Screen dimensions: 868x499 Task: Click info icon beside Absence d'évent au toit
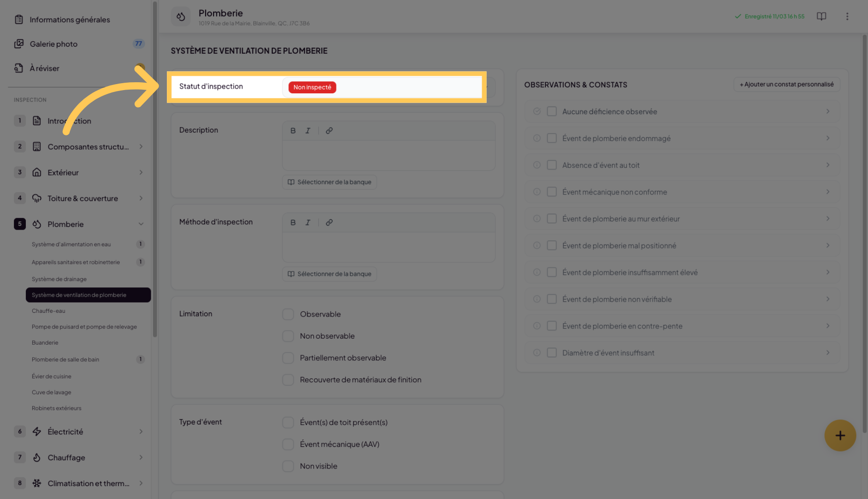[537, 165]
